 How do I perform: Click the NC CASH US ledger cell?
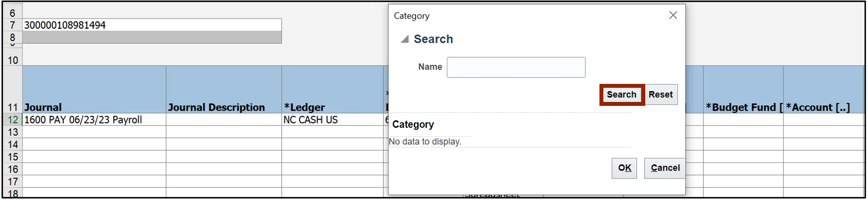(x=332, y=120)
